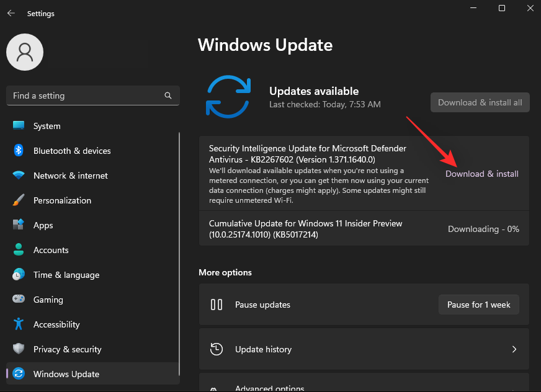Open Apps settings from the sidebar
This screenshot has width=541, height=392.
43,225
